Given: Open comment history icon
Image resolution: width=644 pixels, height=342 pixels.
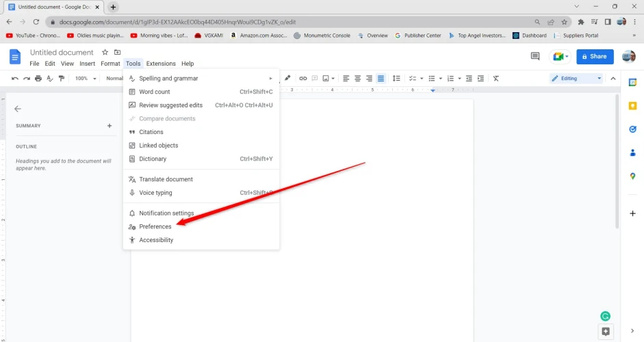Looking at the screenshot, I should pyautogui.click(x=535, y=56).
